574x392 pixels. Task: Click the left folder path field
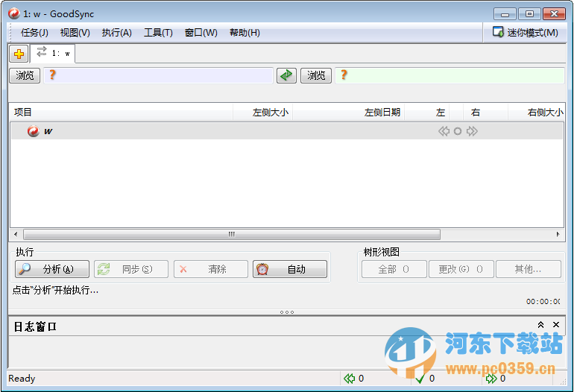click(159, 75)
